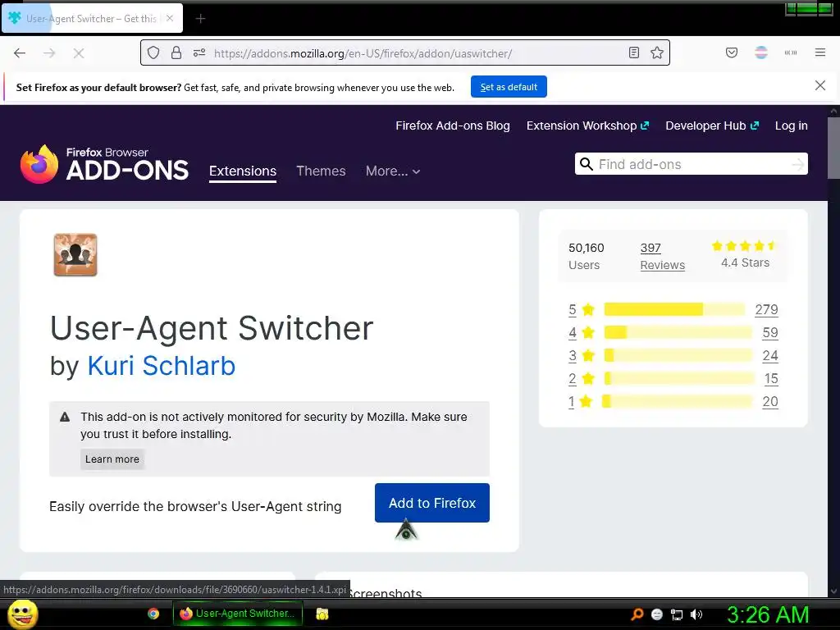Open author Kuri Schlarb's page
This screenshot has width=840, height=630.
point(162,366)
